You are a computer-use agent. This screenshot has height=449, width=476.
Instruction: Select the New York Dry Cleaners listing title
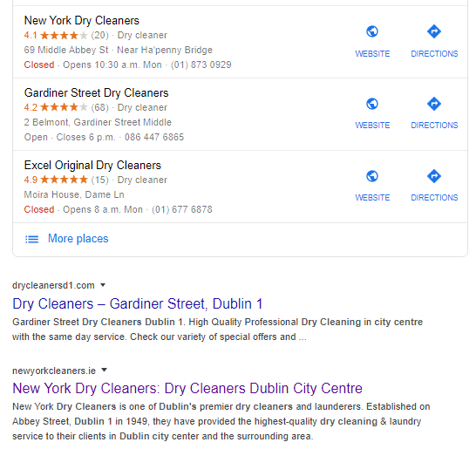82,21
